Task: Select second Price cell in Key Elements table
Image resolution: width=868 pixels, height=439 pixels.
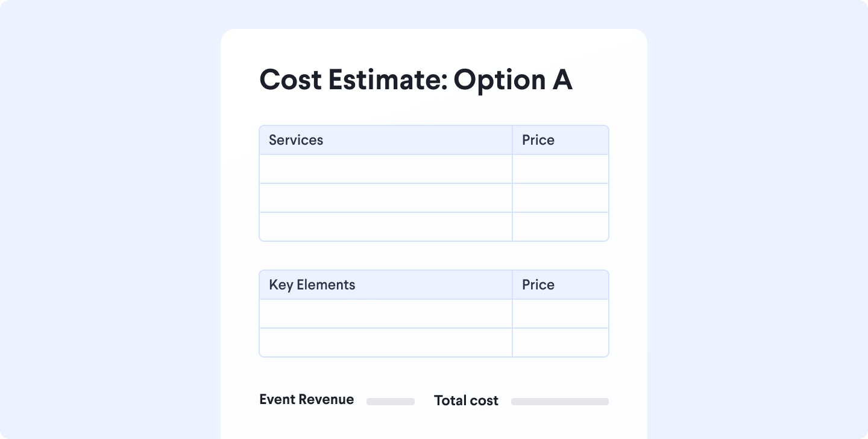Action: point(560,343)
